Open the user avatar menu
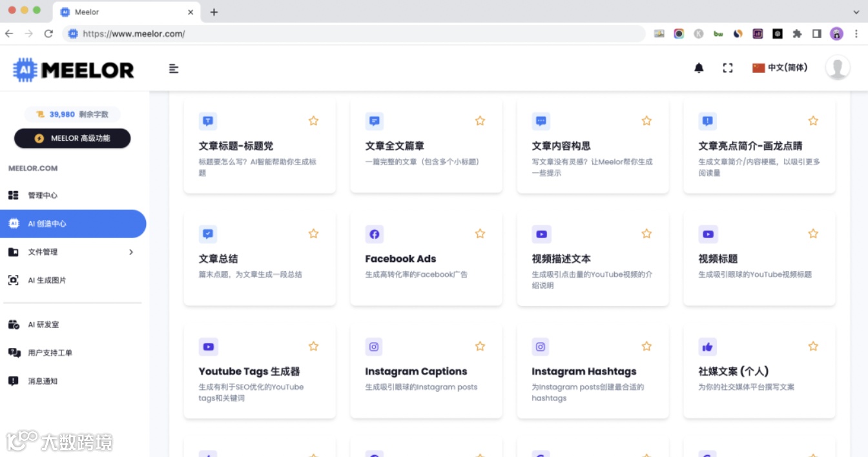This screenshot has width=868, height=457. pyautogui.click(x=838, y=68)
